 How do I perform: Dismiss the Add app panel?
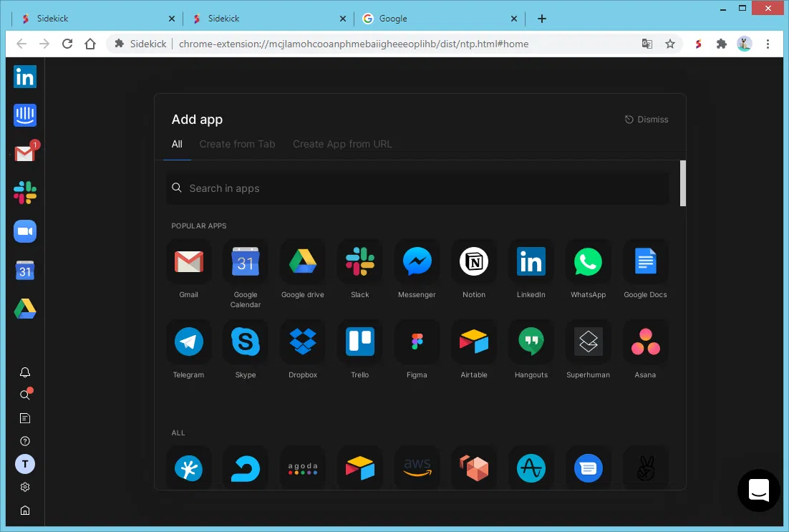[x=647, y=120]
